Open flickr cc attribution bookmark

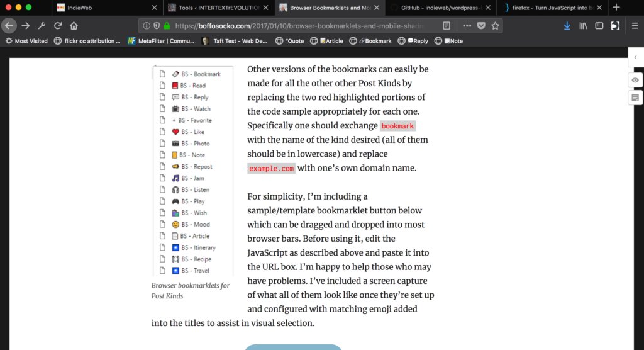pos(87,41)
